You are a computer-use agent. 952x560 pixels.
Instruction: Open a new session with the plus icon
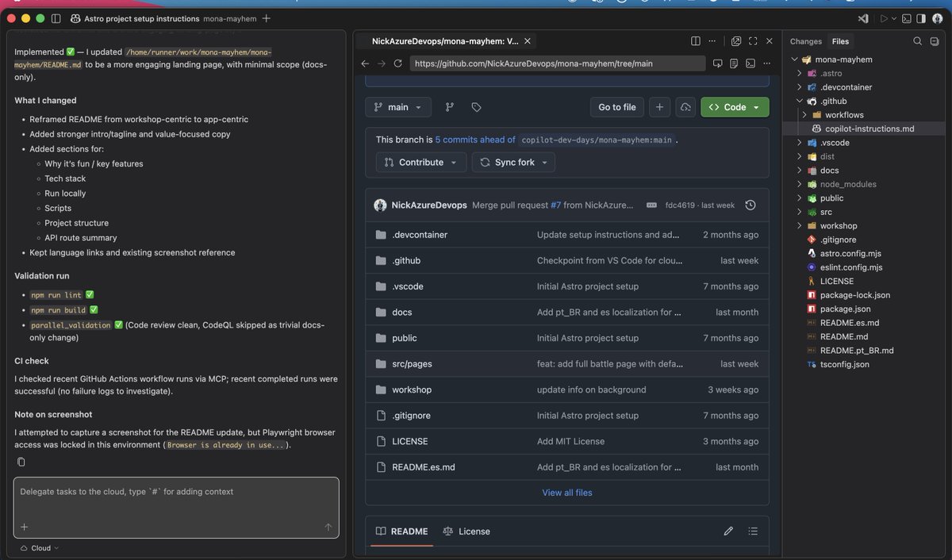pyautogui.click(x=266, y=18)
